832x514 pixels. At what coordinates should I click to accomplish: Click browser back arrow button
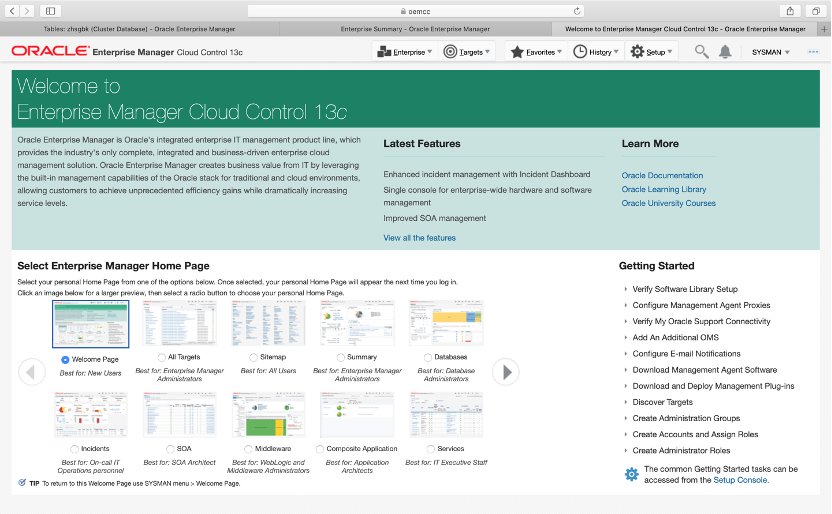click(12, 11)
